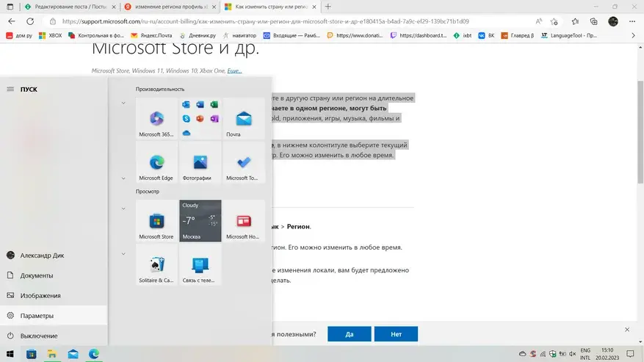
Task: Open the Favorites list button
Action: (x=575, y=21)
